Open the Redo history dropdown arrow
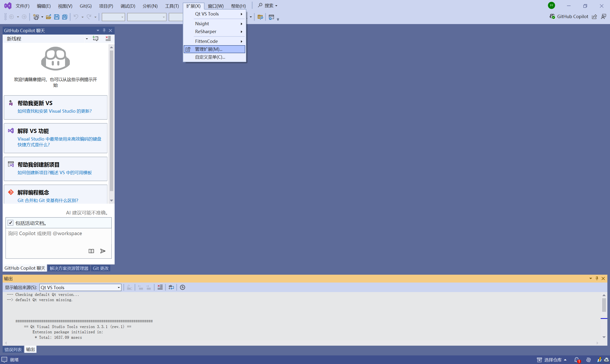610x364 pixels. coord(95,17)
